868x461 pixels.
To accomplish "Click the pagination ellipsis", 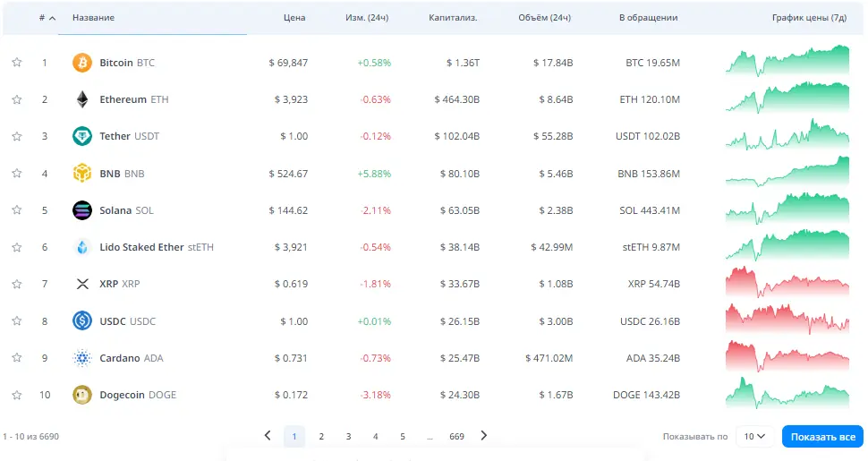I will click(x=430, y=437).
